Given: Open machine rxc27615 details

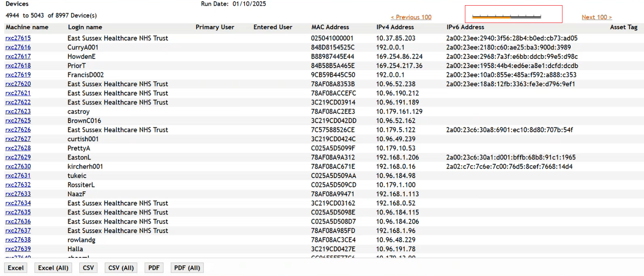Looking at the screenshot, I should point(18,38).
